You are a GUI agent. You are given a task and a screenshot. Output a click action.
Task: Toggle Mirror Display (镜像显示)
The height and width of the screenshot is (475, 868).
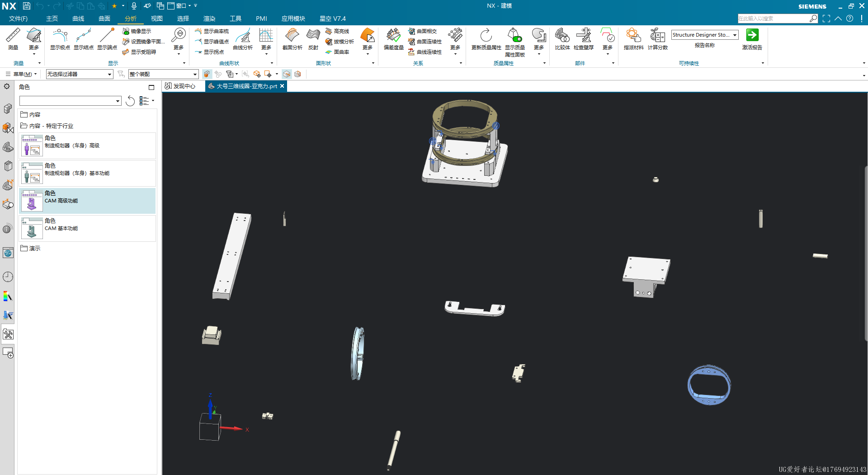click(137, 31)
